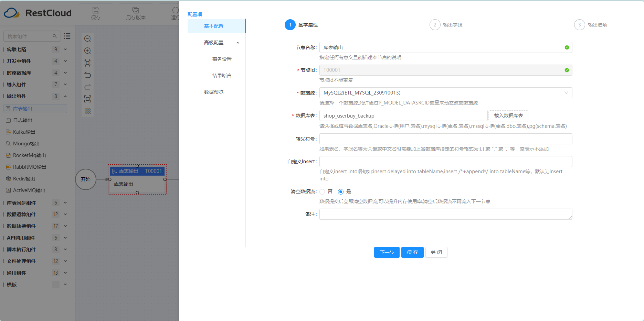Zoom in the canvas
The image size is (644, 321).
(88, 51)
